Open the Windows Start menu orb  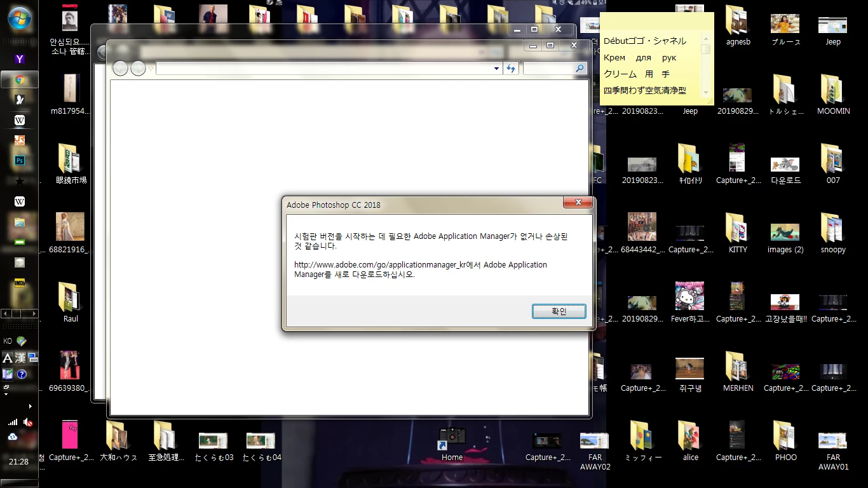(x=19, y=18)
